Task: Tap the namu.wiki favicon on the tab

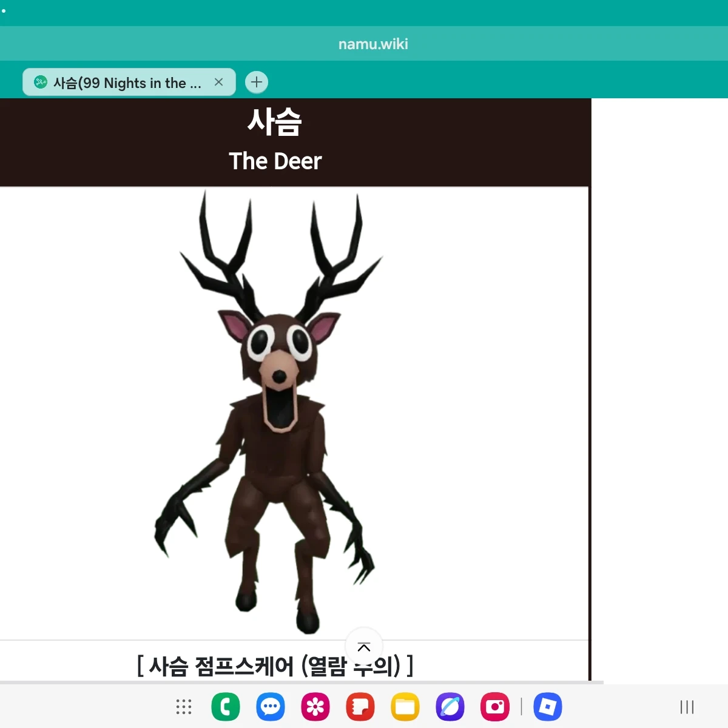Action: click(x=40, y=83)
